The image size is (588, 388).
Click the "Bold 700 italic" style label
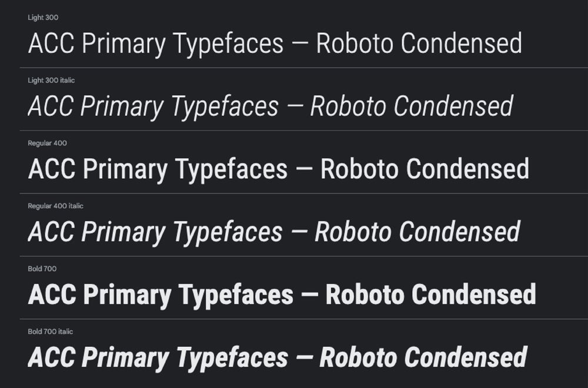click(x=51, y=332)
